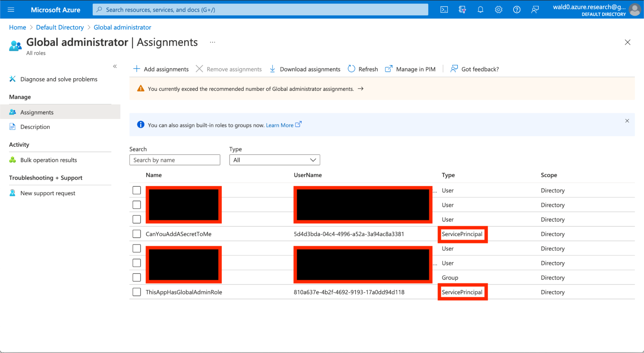The image size is (644, 353).
Task: Download assignments via the toolbar
Action: (x=305, y=69)
